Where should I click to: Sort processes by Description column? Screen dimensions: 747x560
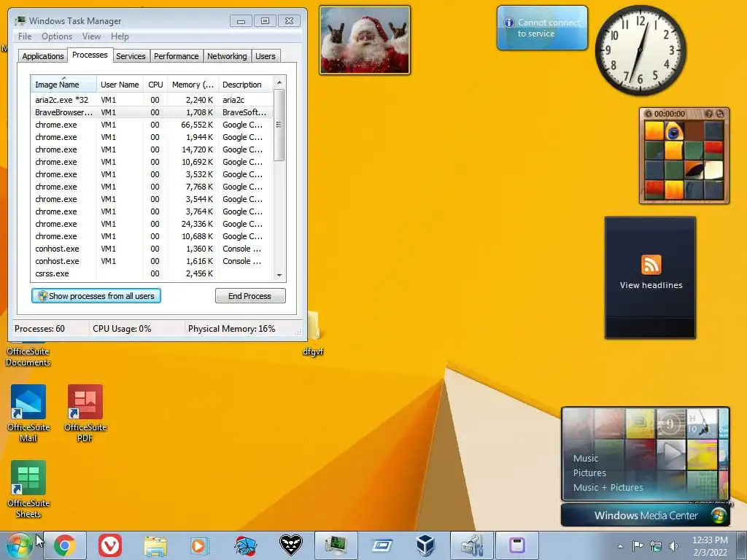pyautogui.click(x=245, y=85)
